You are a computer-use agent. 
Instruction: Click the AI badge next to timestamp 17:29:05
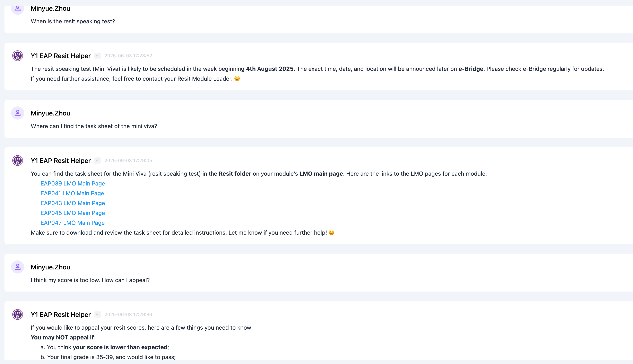pos(97,161)
